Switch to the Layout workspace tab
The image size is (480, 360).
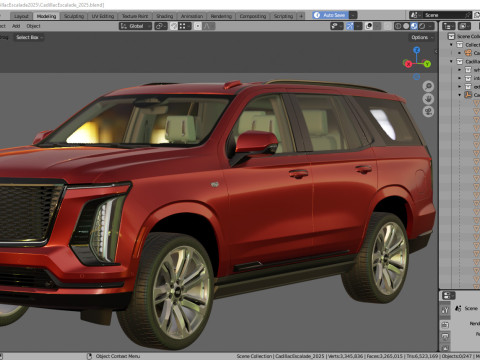pyautogui.click(x=21, y=16)
